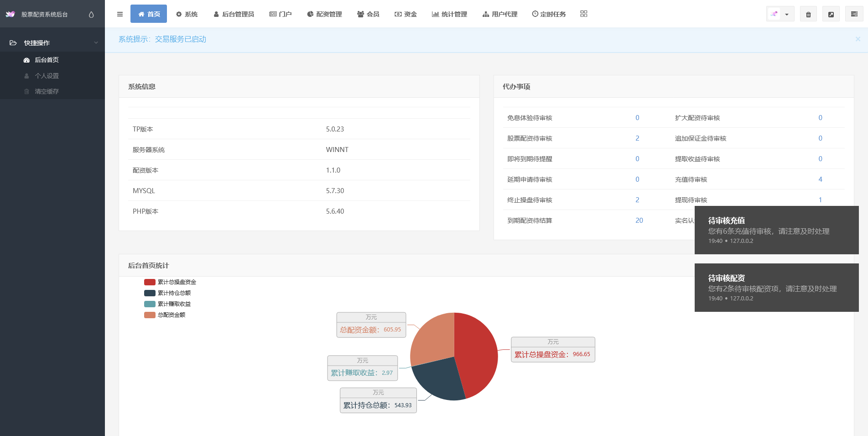Open 免息体验待审核 count 0

point(637,118)
